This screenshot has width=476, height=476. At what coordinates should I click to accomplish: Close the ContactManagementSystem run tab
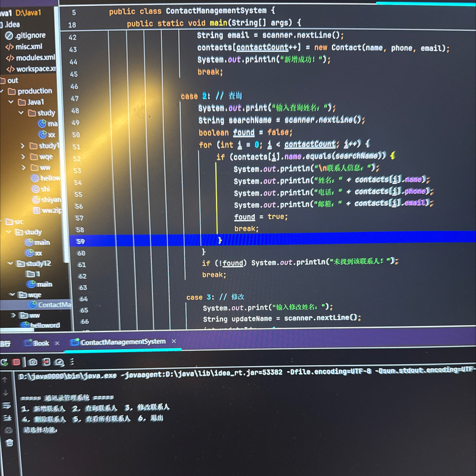click(x=174, y=341)
